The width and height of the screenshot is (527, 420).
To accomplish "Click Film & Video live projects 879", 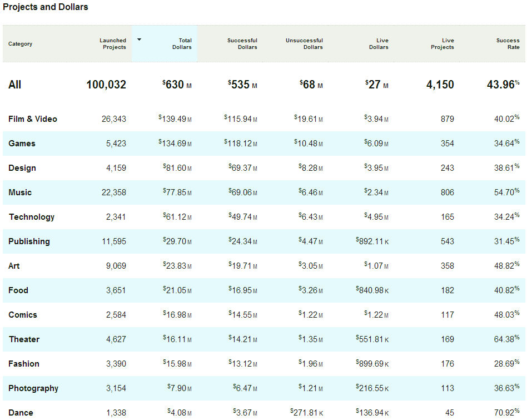I will click(x=448, y=119).
